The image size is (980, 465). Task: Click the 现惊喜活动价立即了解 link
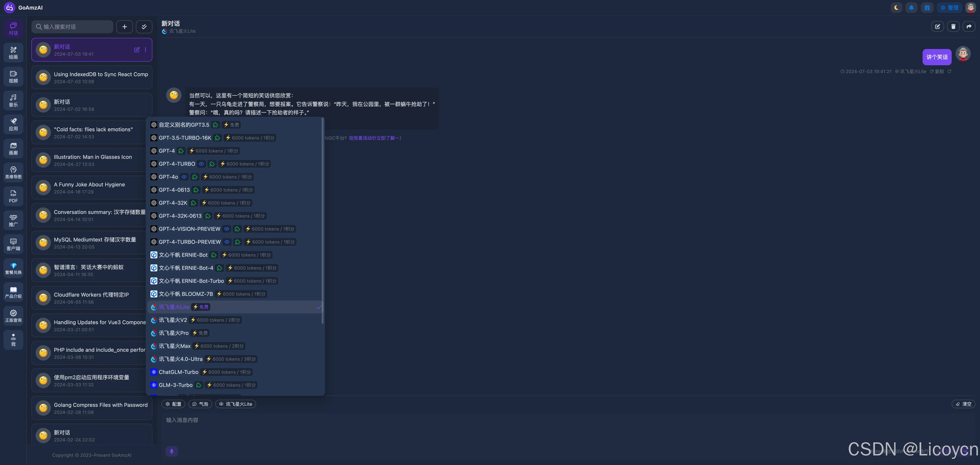tap(374, 138)
